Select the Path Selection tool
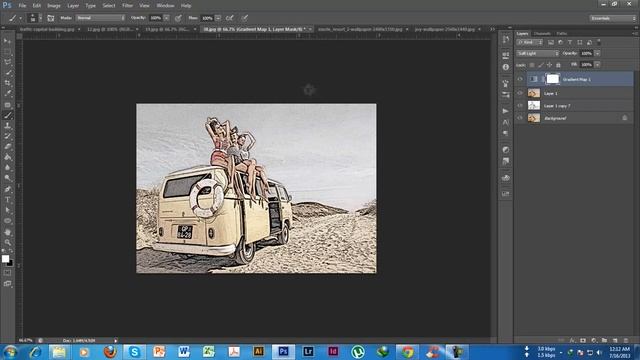640x360 pixels. [7, 210]
